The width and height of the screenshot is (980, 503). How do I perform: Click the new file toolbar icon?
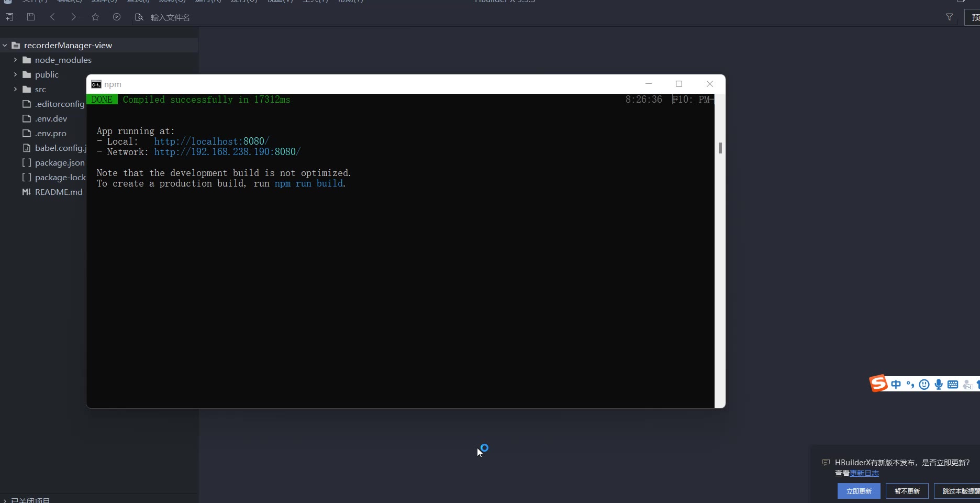click(x=9, y=17)
